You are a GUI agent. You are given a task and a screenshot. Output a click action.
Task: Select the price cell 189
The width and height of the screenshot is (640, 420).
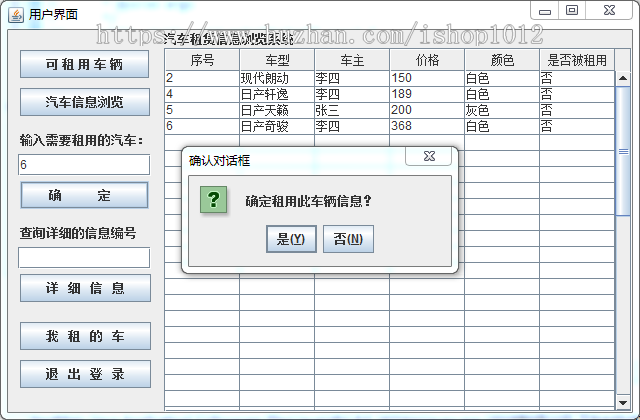click(427, 94)
